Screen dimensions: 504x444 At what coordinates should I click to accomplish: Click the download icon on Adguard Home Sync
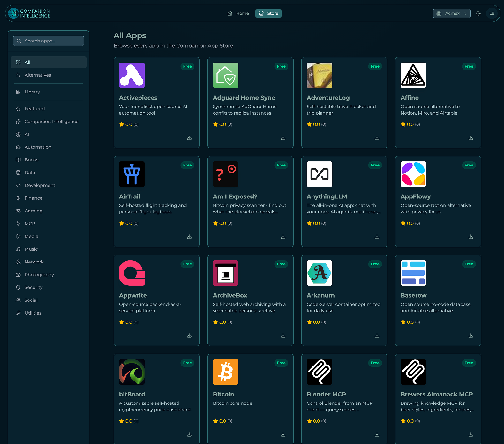pyautogui.click(x=283, y=138)
